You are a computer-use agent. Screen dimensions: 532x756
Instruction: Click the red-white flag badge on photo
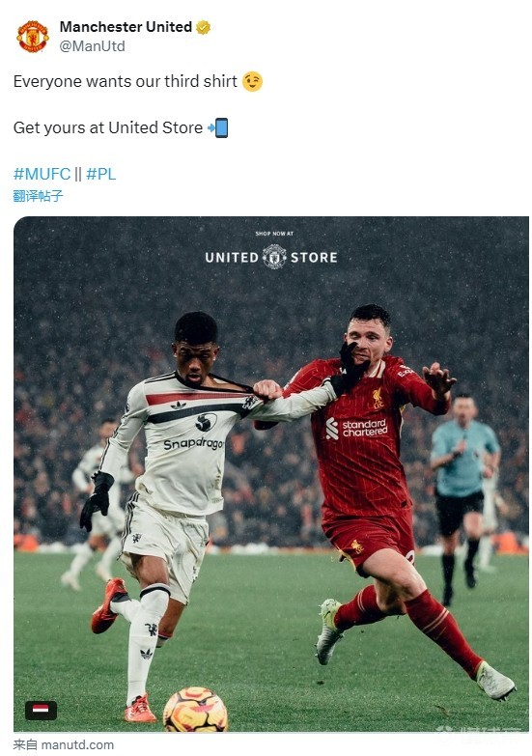[x=41, y=710]
